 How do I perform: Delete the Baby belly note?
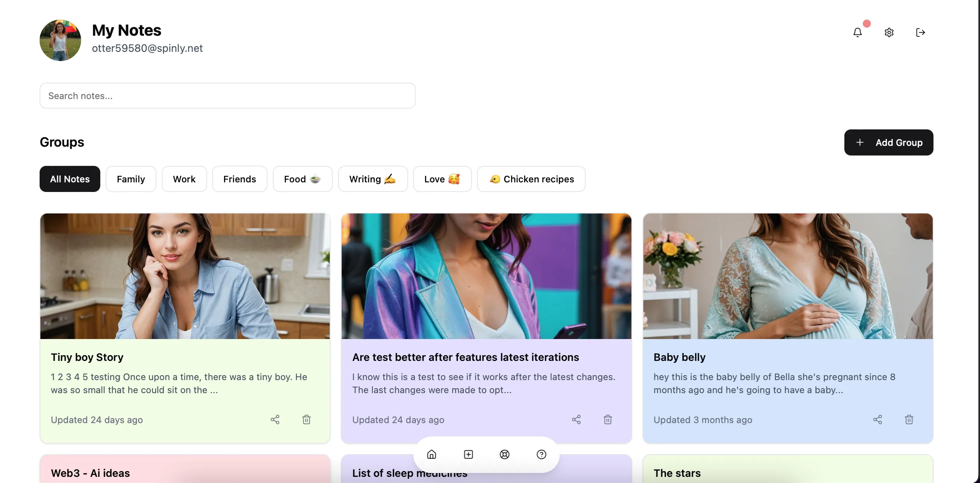click(x=909, y=419)
